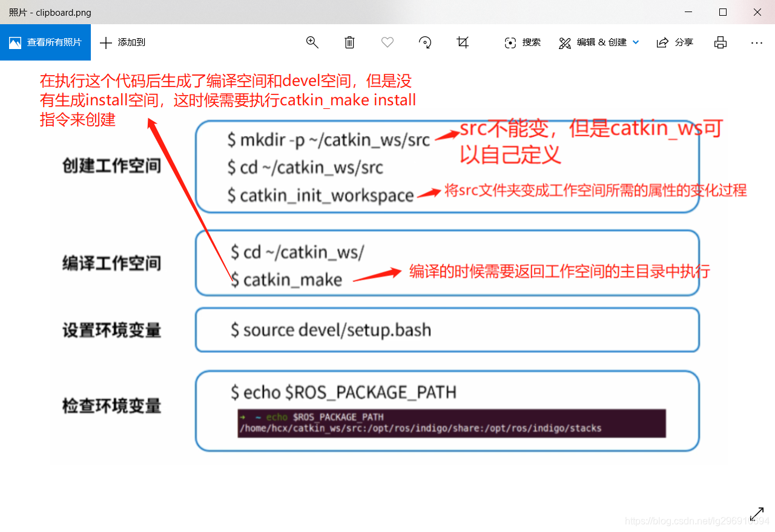Click the zoom magnifier icon
Image resolution: width=775 pixels, height=532 pixels.
coord(312,42)
